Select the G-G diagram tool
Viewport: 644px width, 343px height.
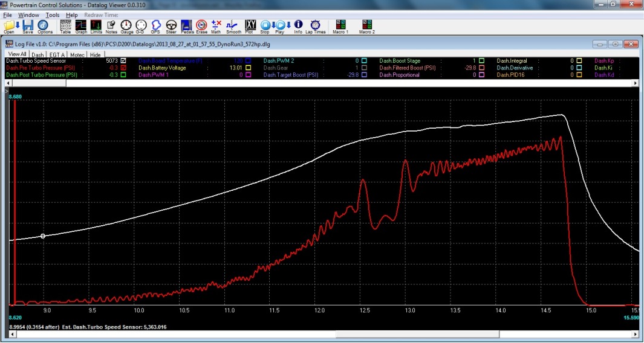click(141, 25)
